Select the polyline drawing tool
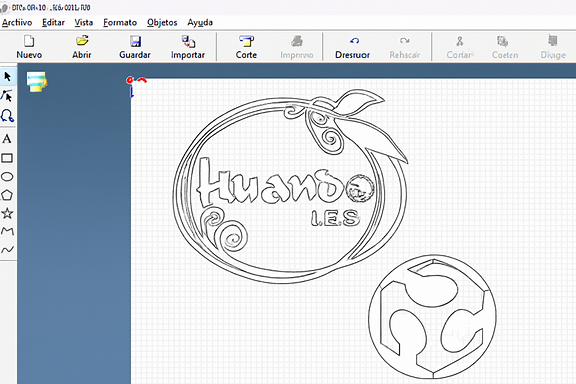Viewport: 576px width, 384px height. pyautogui.click(x=7, y=231)
